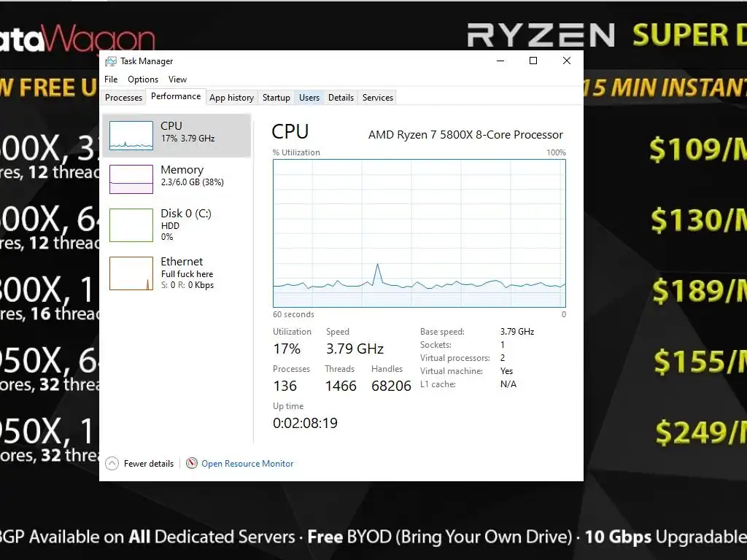Select the Disk 0 (C:) graph thumbnail
Image resolution: width=747 pixels, height=560 pixels.
(x=131, y=225)
